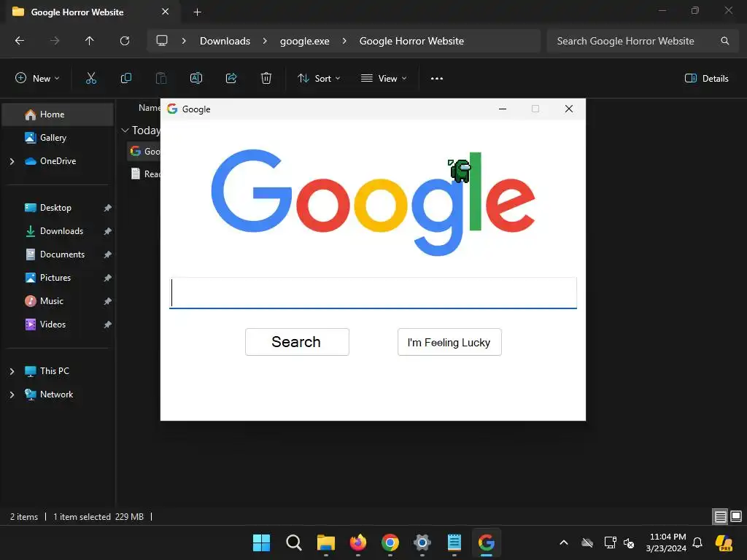Click the pin icon next to Documents

108,254
